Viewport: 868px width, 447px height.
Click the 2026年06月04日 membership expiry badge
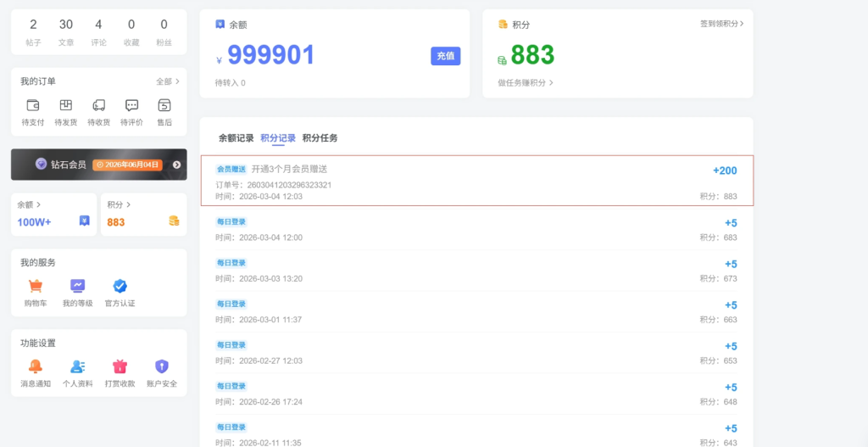127,165
